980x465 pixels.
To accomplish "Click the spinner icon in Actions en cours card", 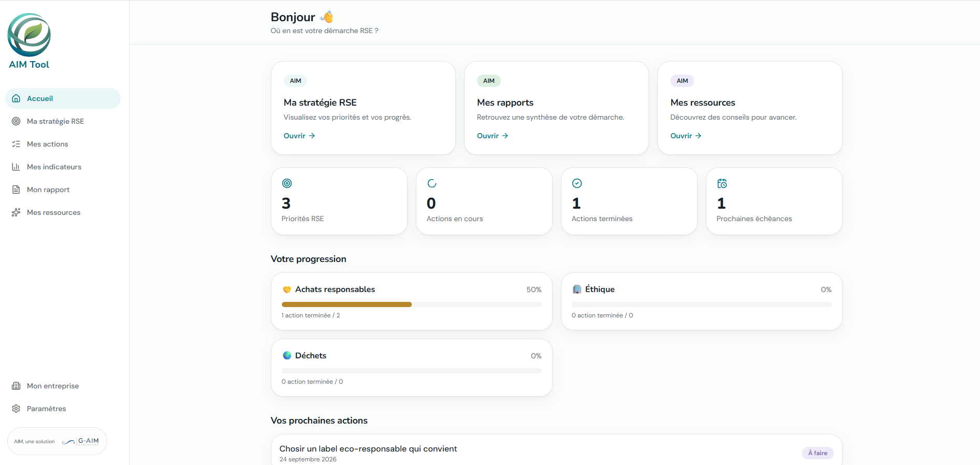I will (432, 183).
